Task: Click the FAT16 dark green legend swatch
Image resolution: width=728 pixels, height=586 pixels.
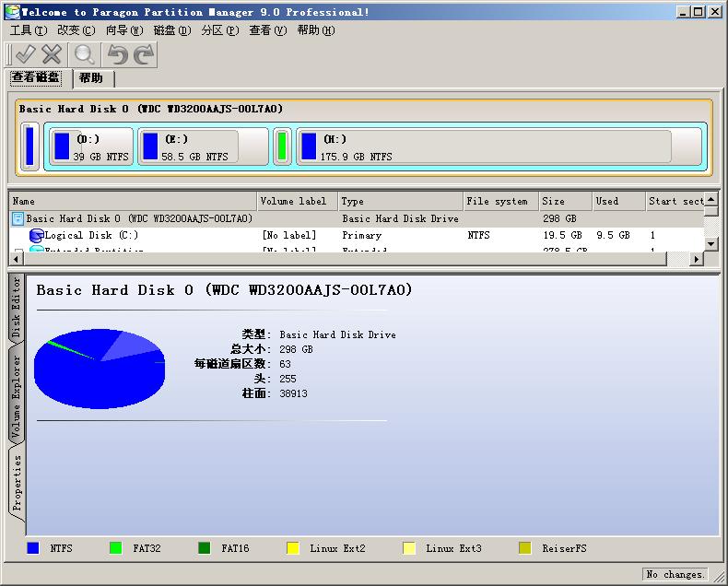Action: (205, 548)
